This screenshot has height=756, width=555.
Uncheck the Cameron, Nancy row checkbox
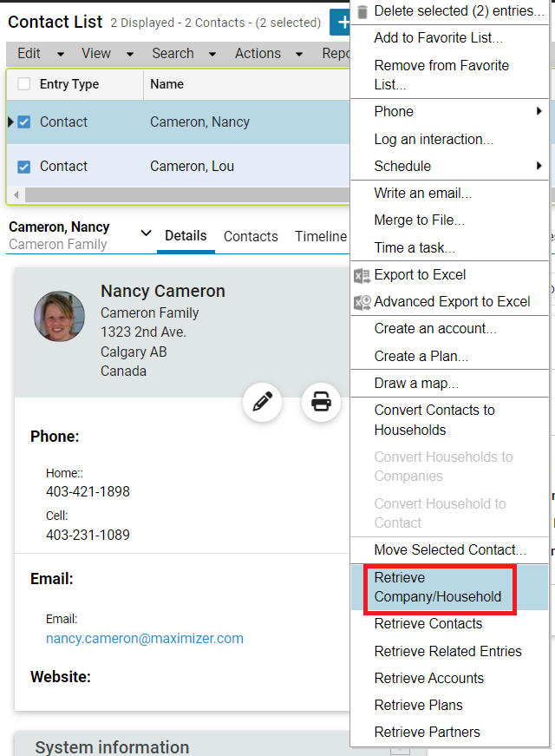click(x=23, y=122)
